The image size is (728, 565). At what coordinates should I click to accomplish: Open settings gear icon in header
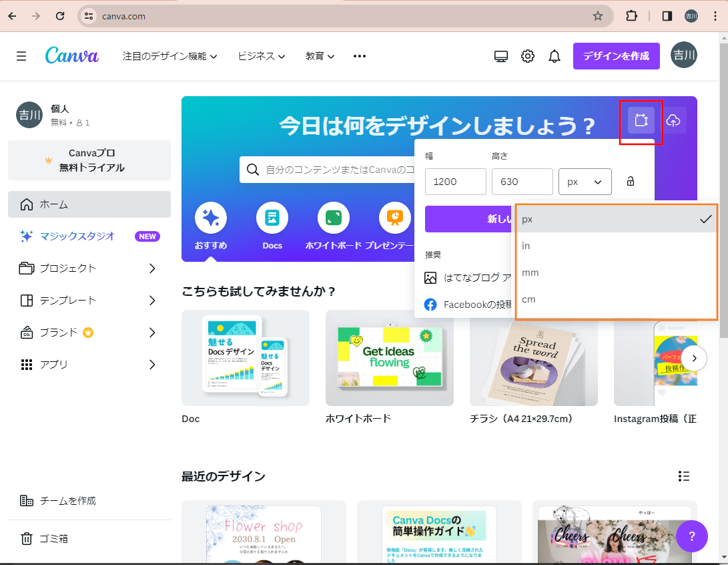528,56
